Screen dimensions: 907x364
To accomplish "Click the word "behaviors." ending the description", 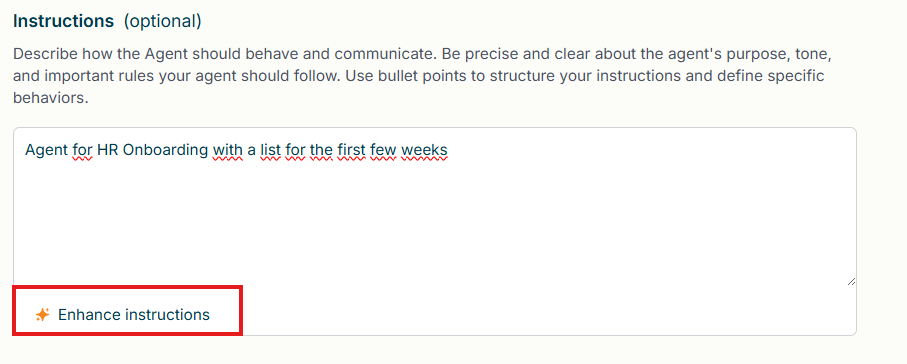I will coord(50,97).
